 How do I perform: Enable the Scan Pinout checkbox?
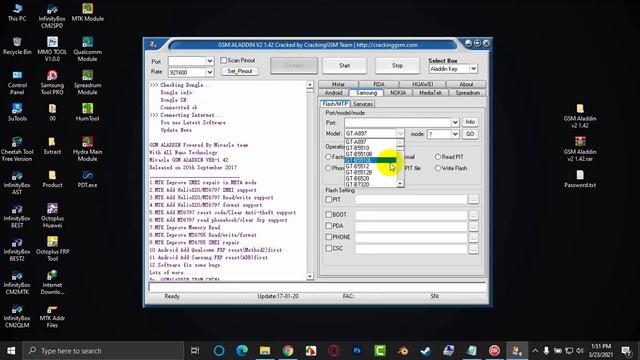(x=223, y=60)
